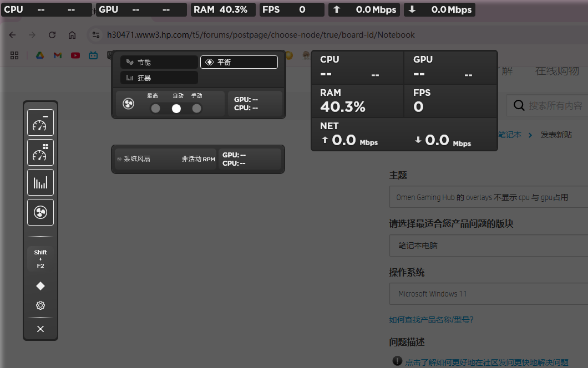Click browser forward arrow
588x368 pixels.
[x=32, y=35]
